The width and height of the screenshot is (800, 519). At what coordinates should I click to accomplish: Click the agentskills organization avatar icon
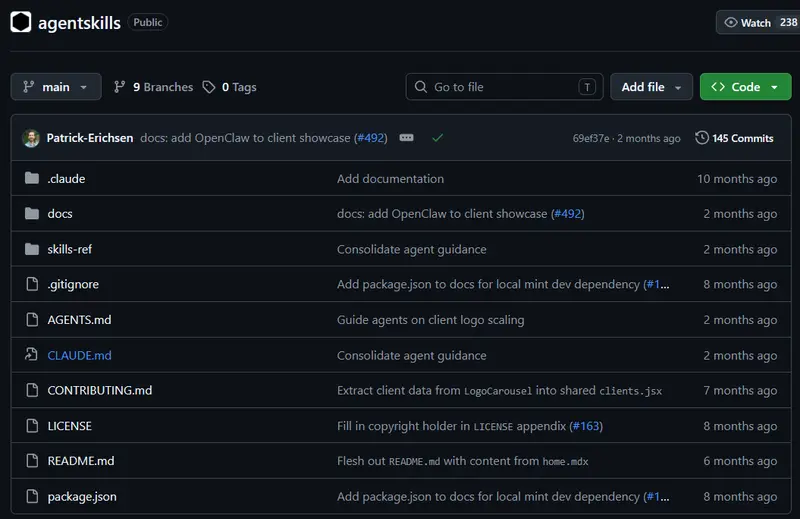pos(21,22)
